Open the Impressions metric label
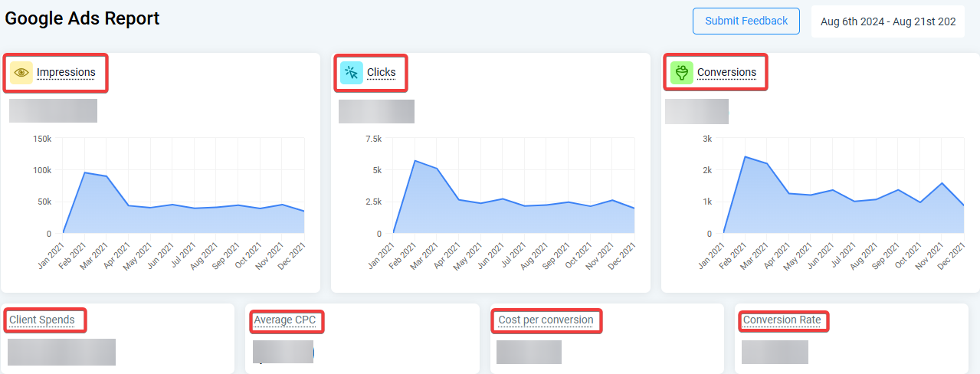 pyautogui.click(x=66, y=73)
